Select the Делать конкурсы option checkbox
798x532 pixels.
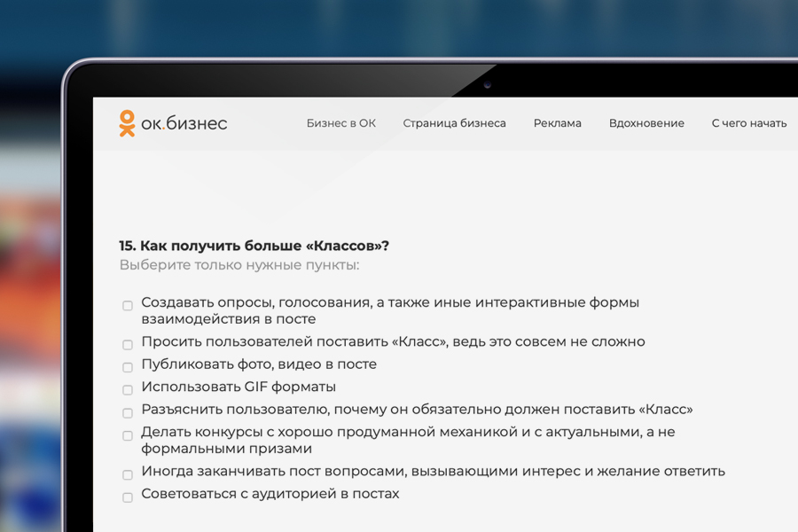click(128, 435)
